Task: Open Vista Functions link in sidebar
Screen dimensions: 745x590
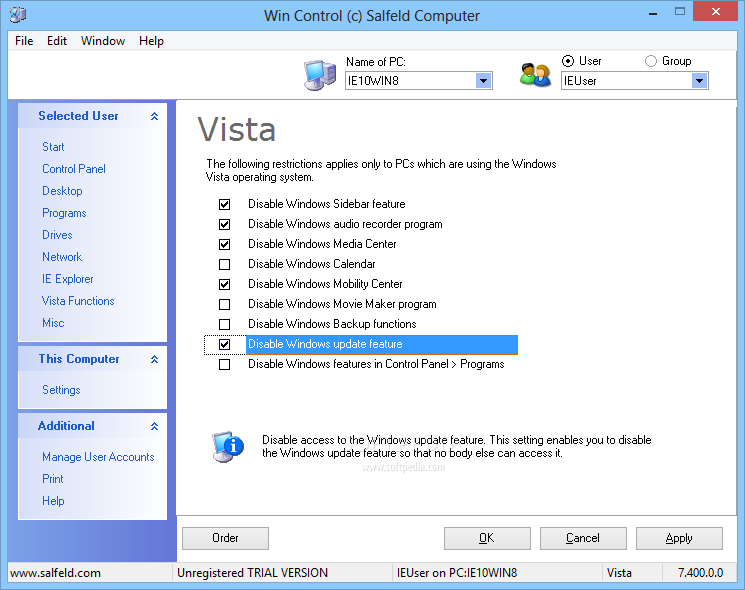Action: tap(78, 301)
